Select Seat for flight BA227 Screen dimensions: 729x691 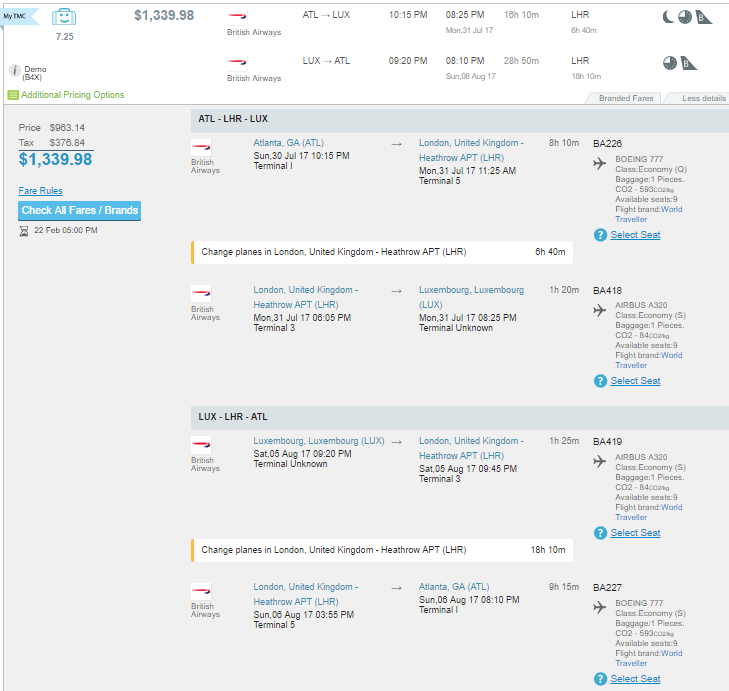[x=635, y=679]
